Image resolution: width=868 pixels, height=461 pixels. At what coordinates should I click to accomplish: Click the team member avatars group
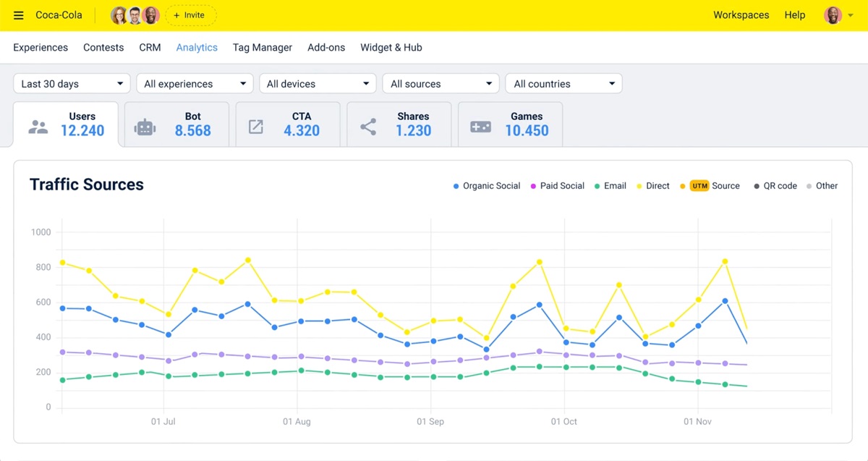point(135,15)
